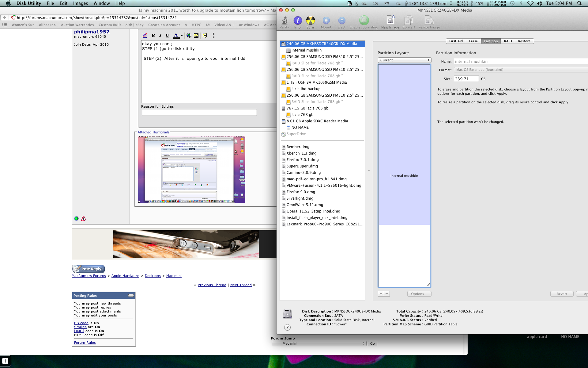Open the Partition Layout Current dropdown
The height and width of the screenshot is (368, 588).
[404, 60]
